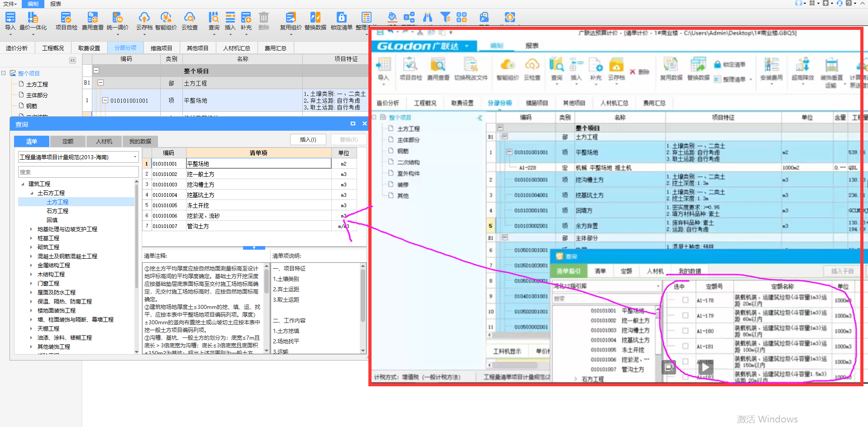
Task: Select 管沟土方 row 010101007
Action: [249, 226]
